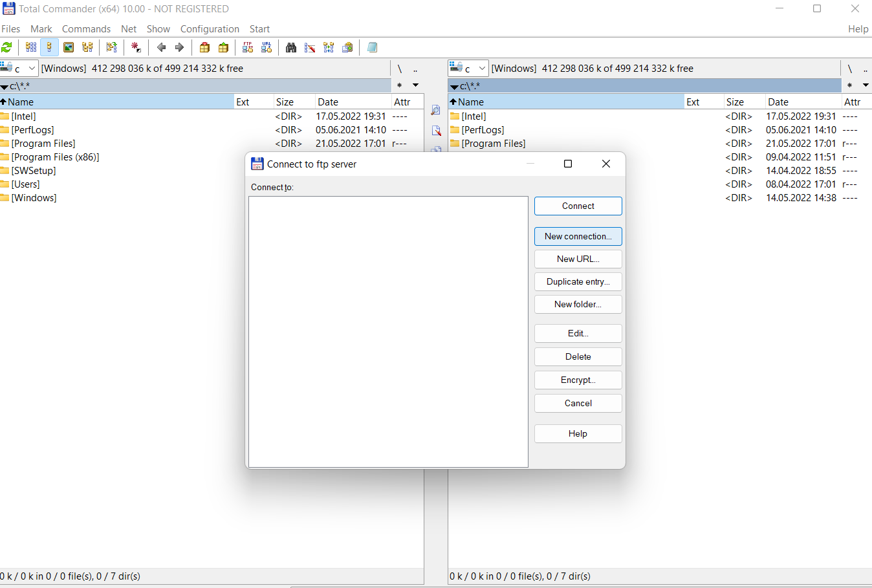
Task: Select [Windows] folder in left panel
Action: pyautogui.click(x=34, y=198)
